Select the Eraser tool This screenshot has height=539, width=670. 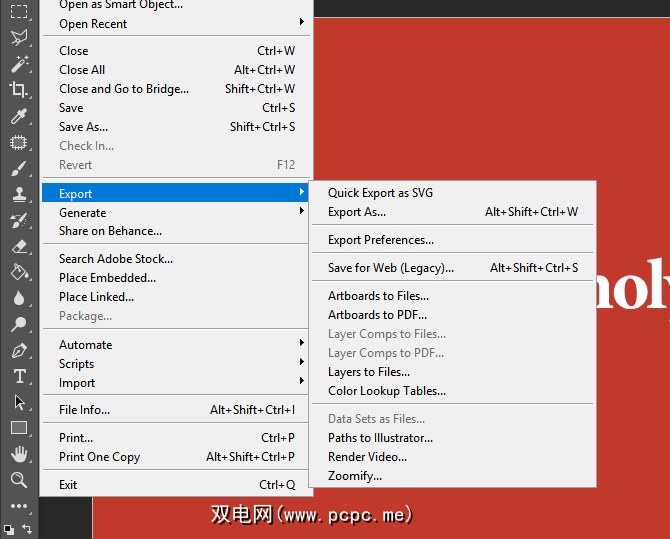coord(19,247)
